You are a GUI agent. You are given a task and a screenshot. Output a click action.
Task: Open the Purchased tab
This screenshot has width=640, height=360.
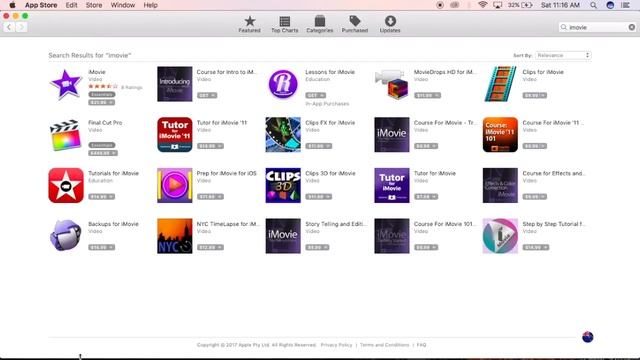point(355,24)
